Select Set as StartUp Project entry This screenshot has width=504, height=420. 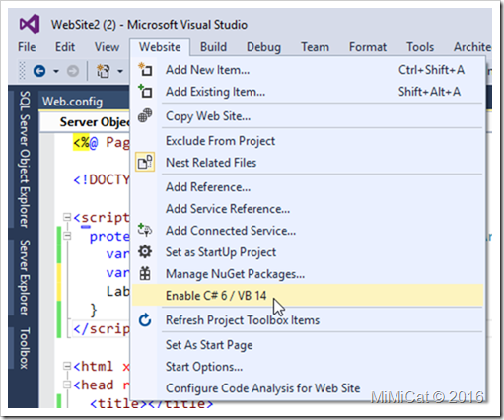click(308, 252)
